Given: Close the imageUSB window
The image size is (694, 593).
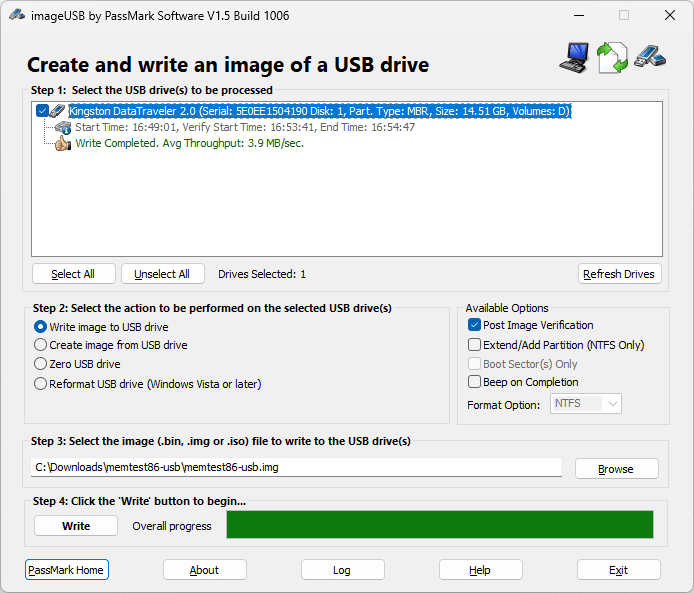Looking at the screenshot, I should [x=670, y=15].
